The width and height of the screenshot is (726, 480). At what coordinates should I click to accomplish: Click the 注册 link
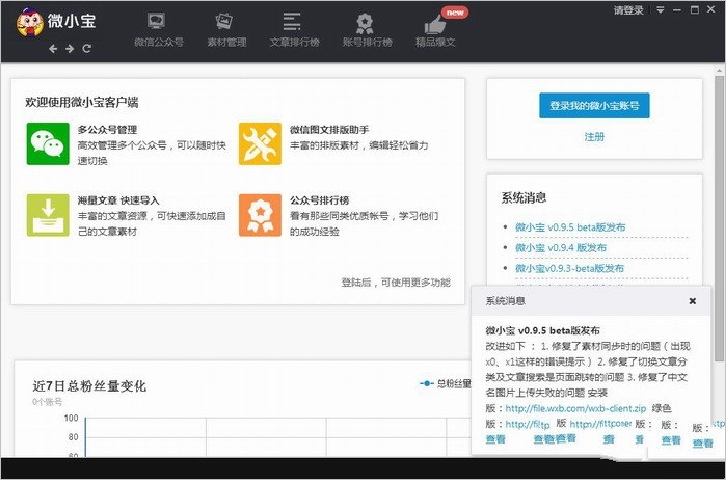click(594, 137)
